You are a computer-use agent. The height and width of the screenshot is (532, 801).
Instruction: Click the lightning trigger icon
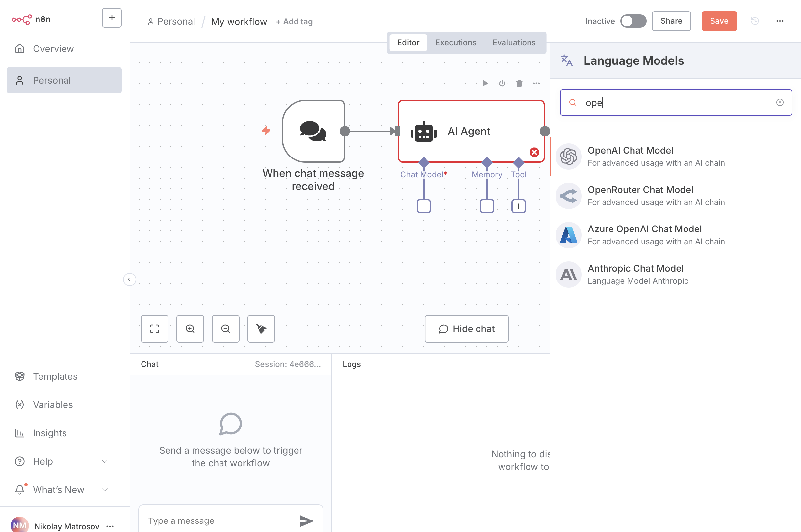click(x=266, y=131)
